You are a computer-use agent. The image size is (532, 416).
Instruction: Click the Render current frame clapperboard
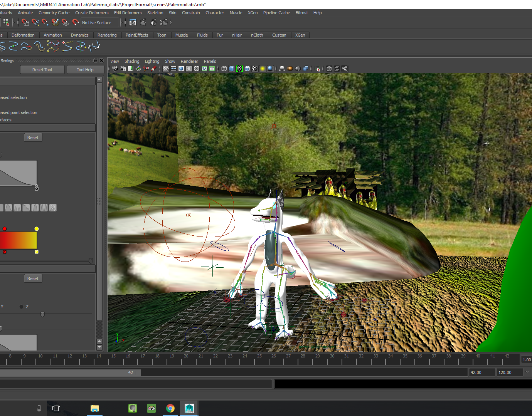[x=143, y=22]
